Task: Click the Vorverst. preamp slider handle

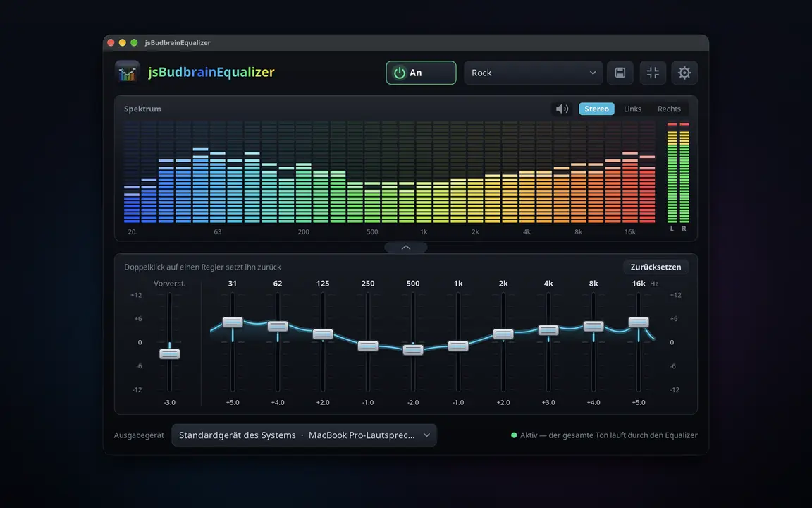Action: coord(169,353)
